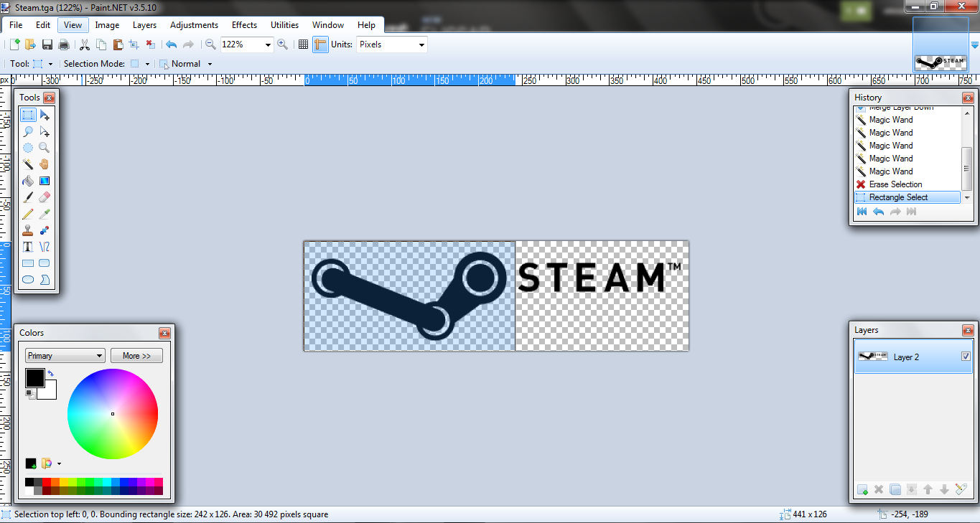Open the image list arrow beside thumbnail
980x523 pixels.
click(x=974, y=44)
